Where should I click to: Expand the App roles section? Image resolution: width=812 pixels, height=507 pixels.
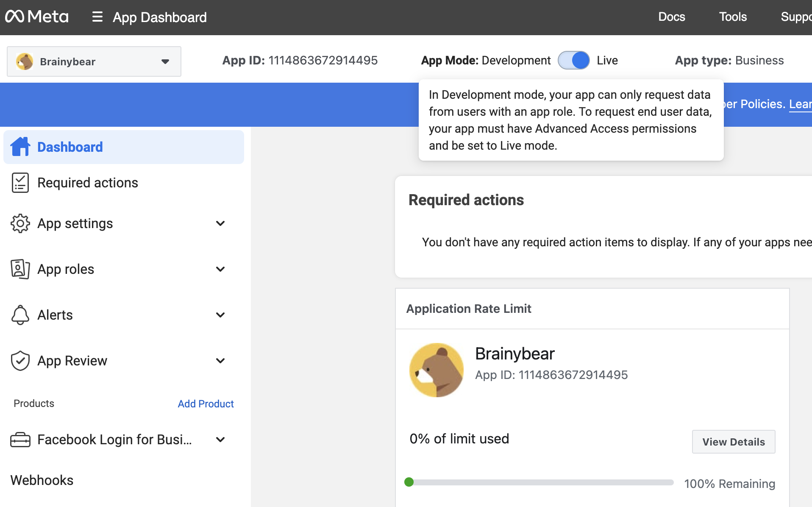click(220, 269)
